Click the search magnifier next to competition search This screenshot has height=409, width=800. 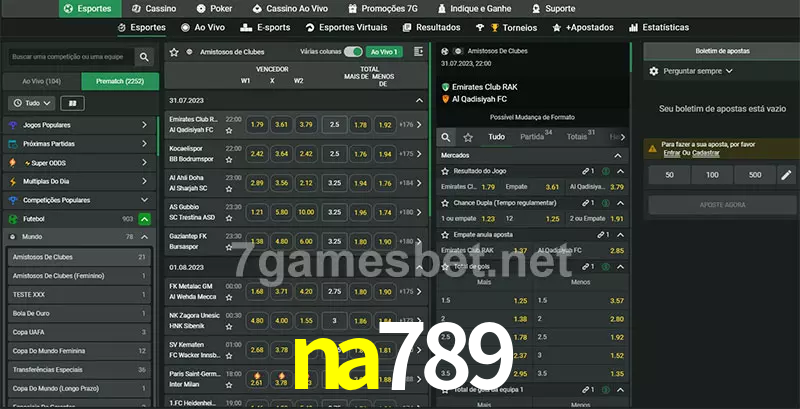pos(145,58)
